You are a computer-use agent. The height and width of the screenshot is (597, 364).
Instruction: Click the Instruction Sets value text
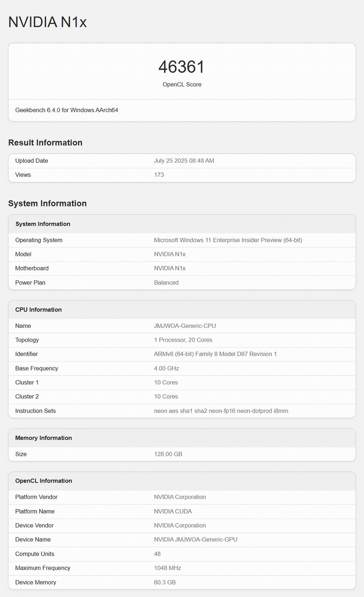pyautogui.click(x=221, y=411)
